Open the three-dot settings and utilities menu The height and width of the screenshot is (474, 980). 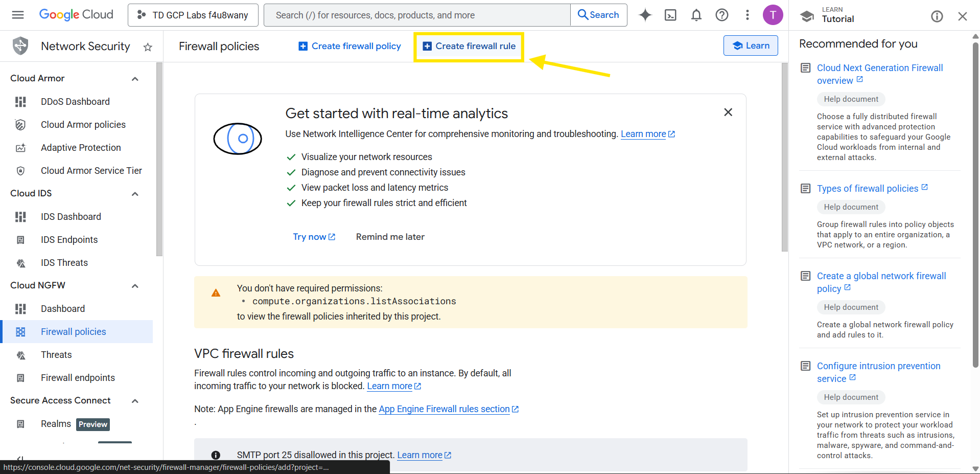coord(747,15)
